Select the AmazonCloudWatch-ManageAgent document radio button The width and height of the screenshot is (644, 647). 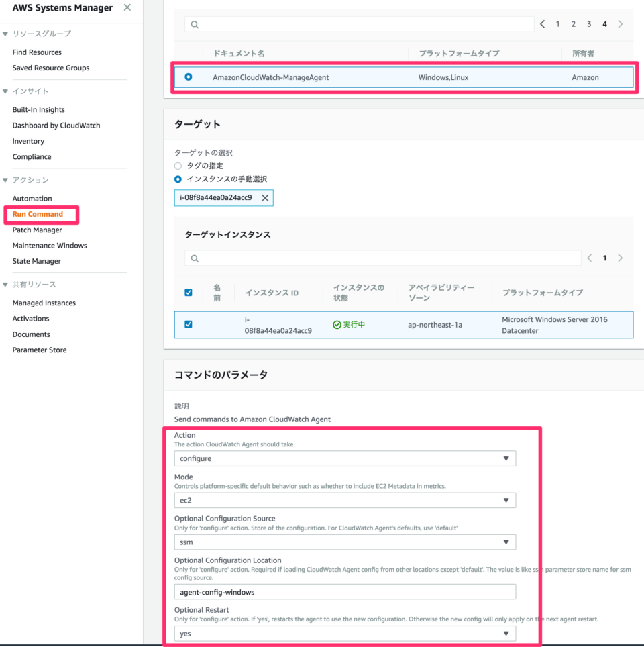[x=188, y=77]
